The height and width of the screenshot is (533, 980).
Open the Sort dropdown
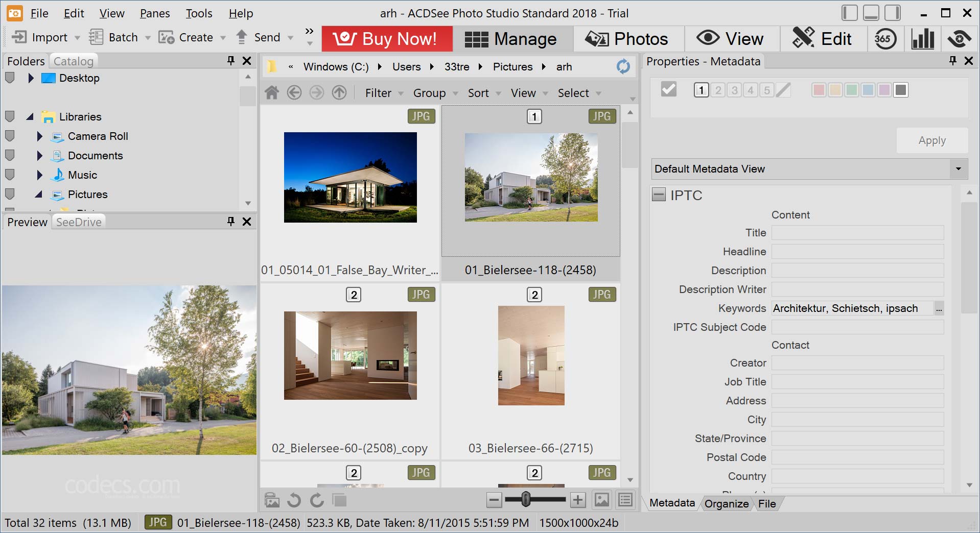(484, 93)
